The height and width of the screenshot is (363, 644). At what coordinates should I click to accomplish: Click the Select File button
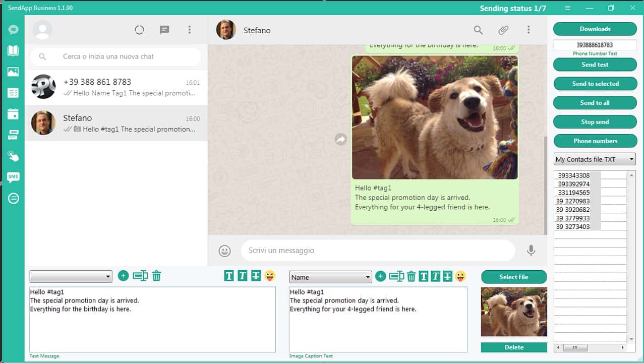pos(513,277)
